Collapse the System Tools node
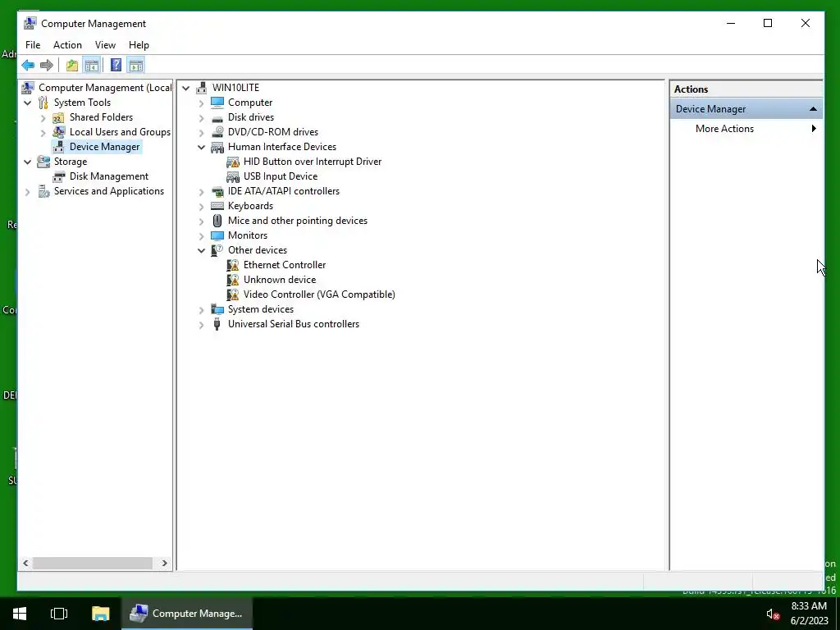Image resolution: width=840 pixels, height=630 pixels. (27, 103)
